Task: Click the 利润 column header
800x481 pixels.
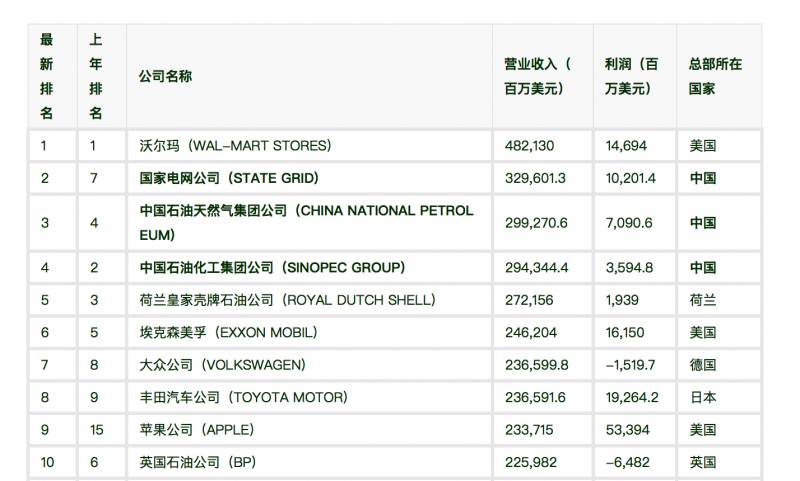Action: 632,76
